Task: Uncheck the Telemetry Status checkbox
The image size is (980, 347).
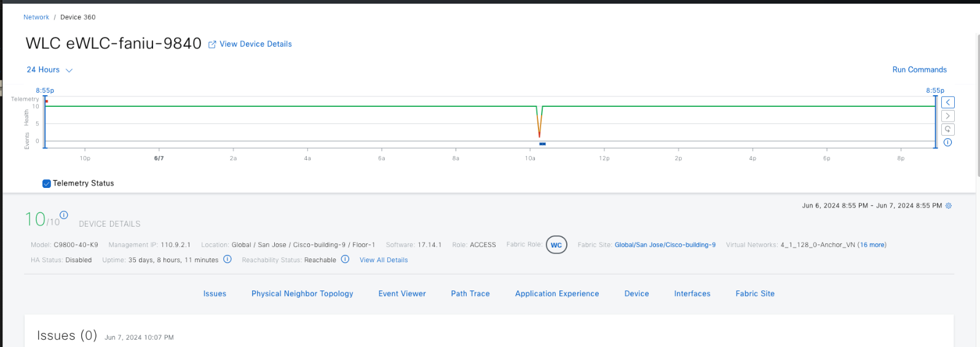Action: point(47,184)
